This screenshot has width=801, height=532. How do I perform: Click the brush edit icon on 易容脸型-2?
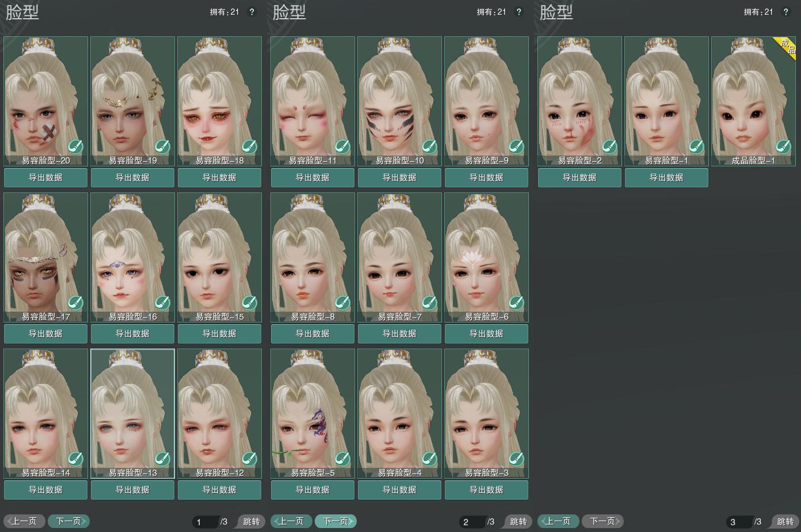610,146
